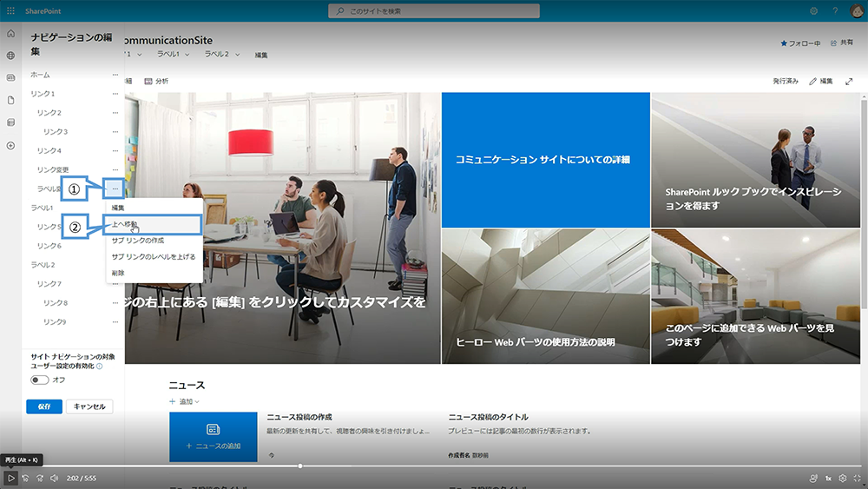The width and height of the screenshot is (868, 489).
Task: Click the このサイトを検索 search box
Action: pos(434,11)
